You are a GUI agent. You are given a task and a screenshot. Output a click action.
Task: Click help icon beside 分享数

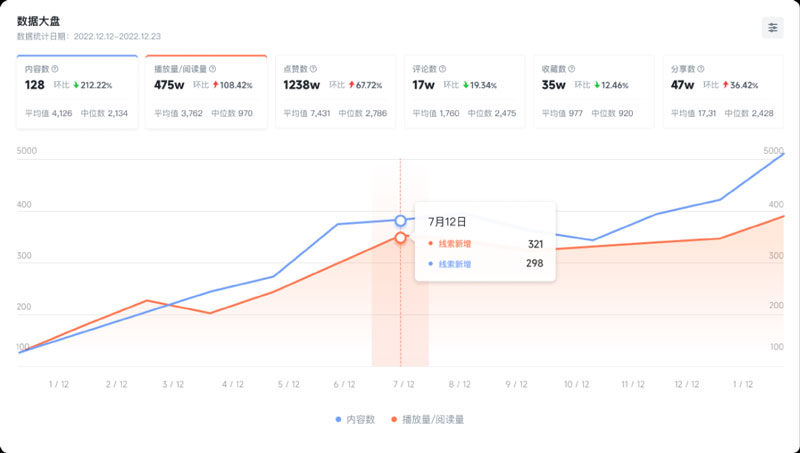point(701,69)
